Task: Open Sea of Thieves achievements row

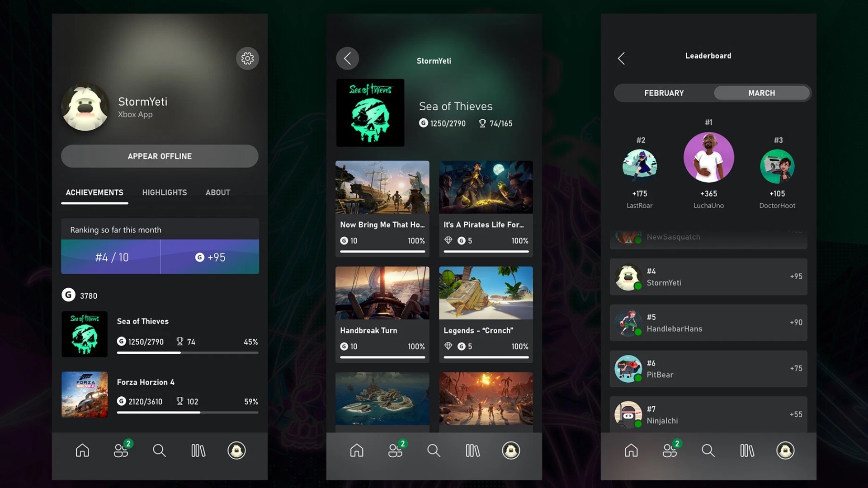Action: coord(160,334)
